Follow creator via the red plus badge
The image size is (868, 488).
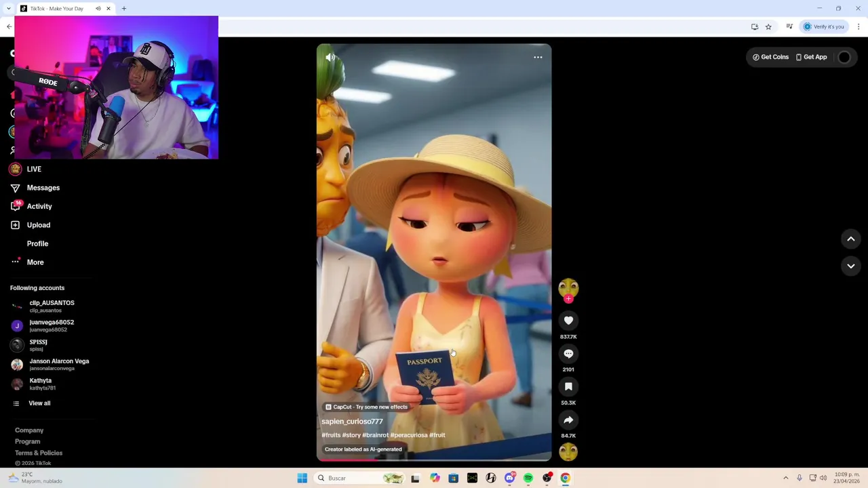click(568, 299)
